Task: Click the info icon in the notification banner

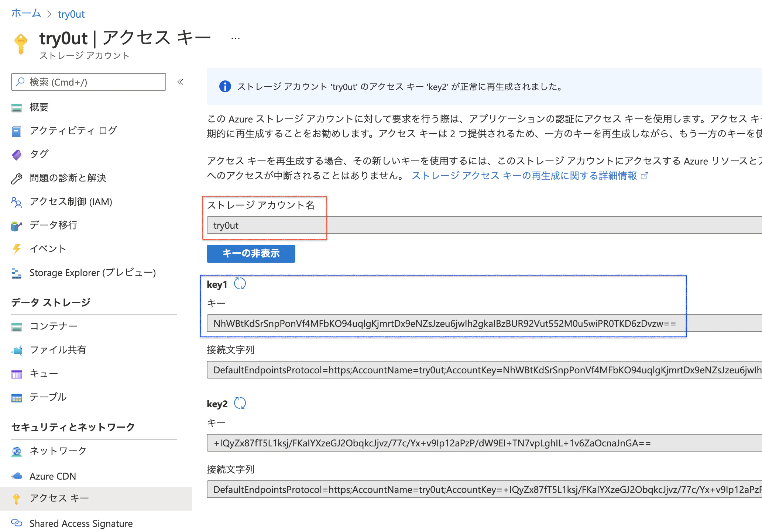Action: pos(225,86)
